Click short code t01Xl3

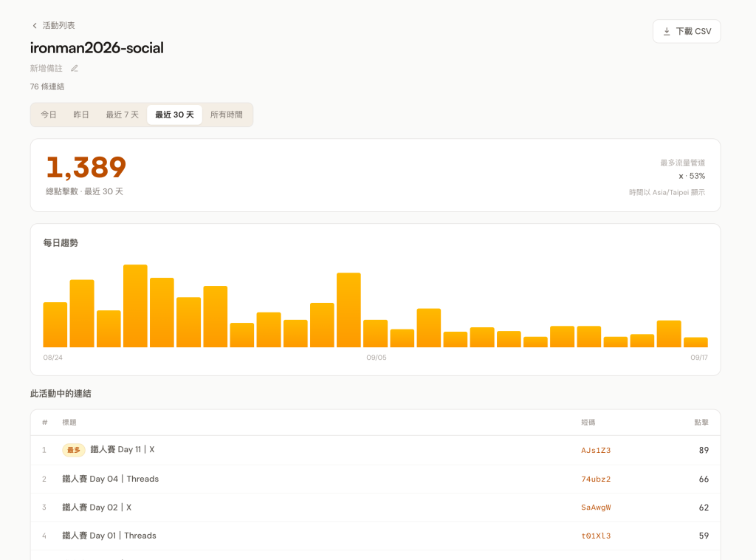click(x=596, y=536)
